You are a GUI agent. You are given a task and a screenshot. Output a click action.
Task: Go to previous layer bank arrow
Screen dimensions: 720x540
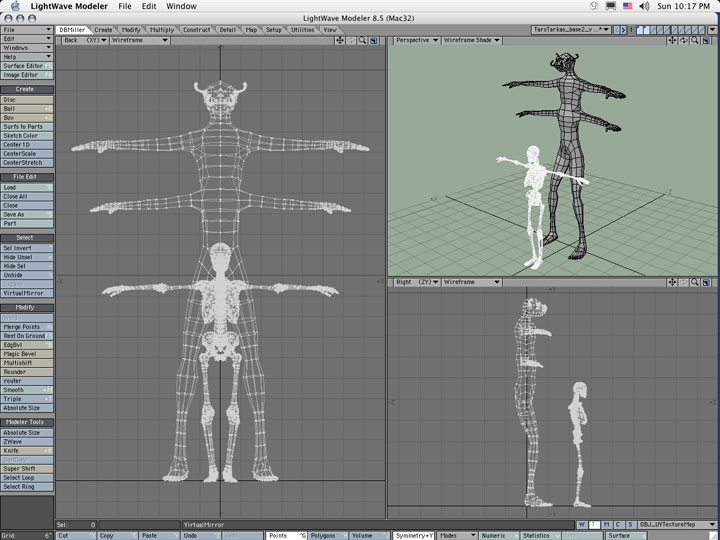[x=617, y=30]
